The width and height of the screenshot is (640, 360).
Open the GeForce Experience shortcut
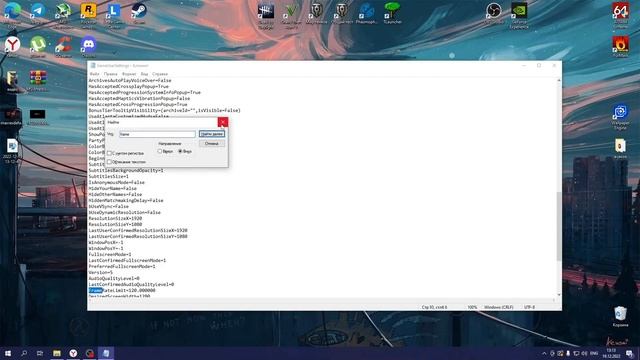(519, 11)
